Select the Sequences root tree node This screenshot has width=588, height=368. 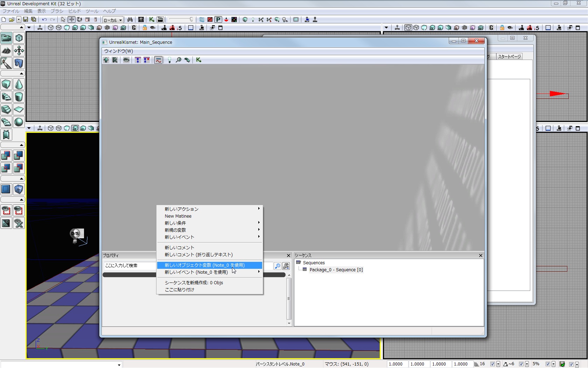[x=314, y=263]
